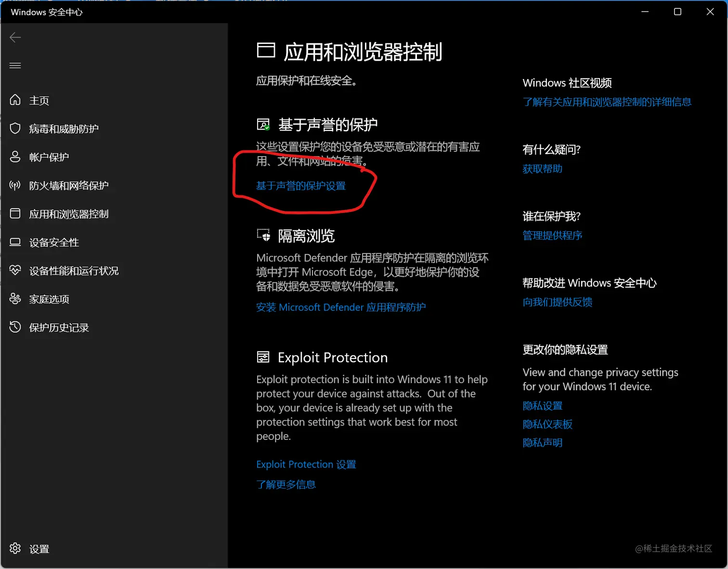
Task: Click the home icon beside 主页
Action: point(15,100)
